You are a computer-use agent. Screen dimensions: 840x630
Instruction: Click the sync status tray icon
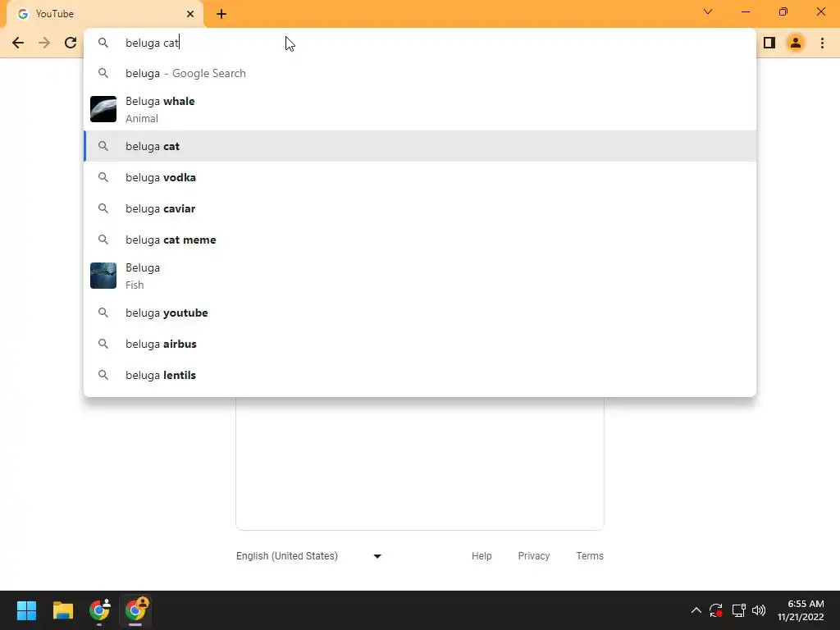tap(716, 610)
